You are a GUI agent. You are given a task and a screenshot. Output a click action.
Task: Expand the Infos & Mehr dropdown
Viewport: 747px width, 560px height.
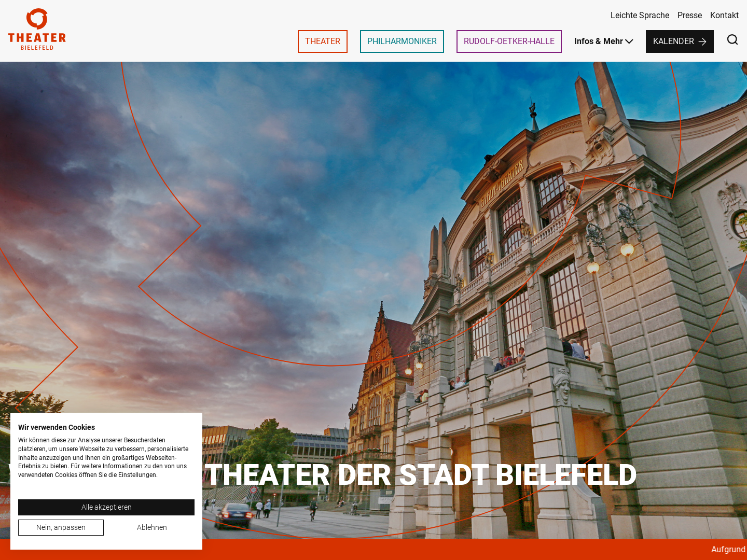coord(603,41)
